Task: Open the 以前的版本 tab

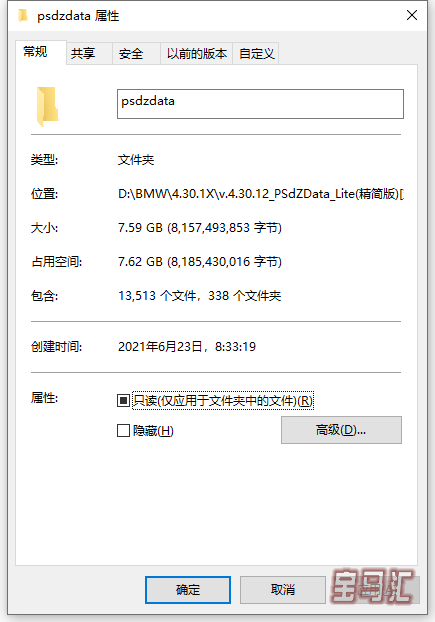Action: click(x=196, y=53)
